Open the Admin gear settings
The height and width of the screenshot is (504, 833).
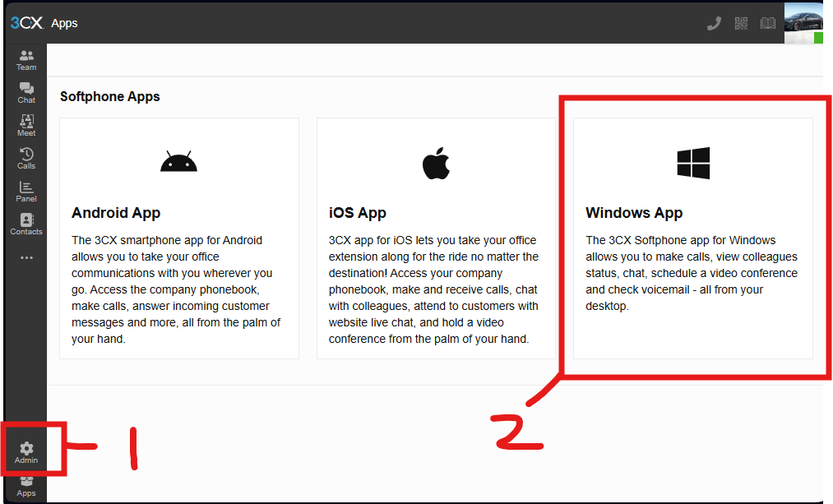point(26,453)
